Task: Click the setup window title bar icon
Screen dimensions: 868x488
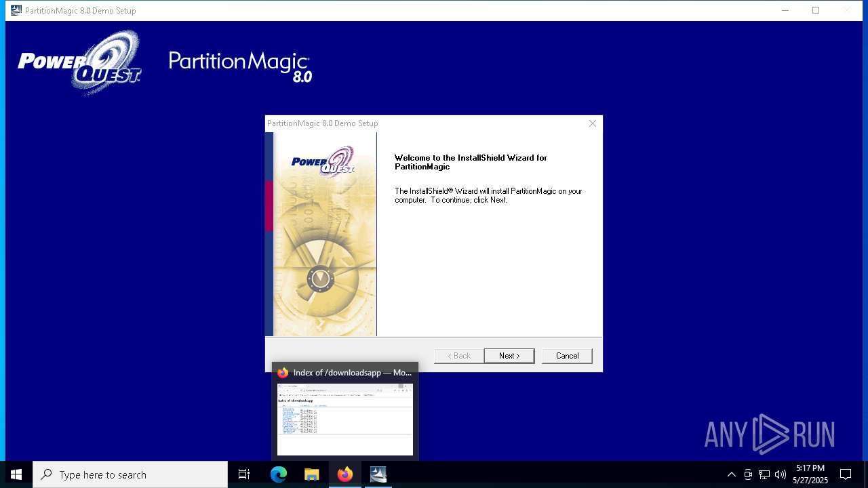Action: pyautogui.click(x=16, y=10)
